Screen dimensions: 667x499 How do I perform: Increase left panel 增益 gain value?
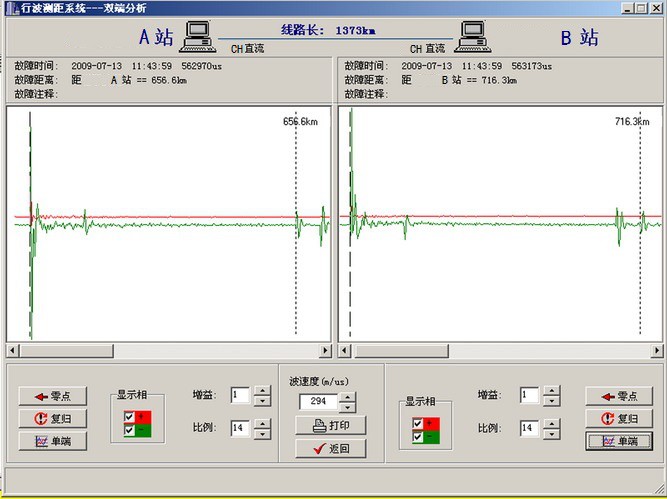tap(262, 391)
